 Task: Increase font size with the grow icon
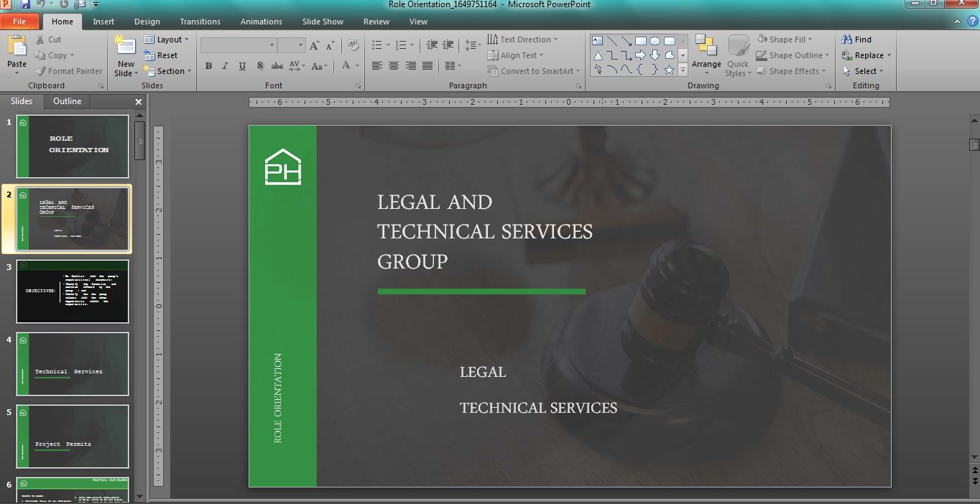pos(314,45)
